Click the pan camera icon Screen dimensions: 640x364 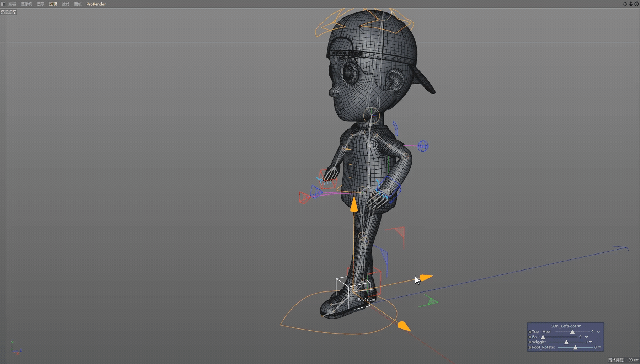point(625,4)
